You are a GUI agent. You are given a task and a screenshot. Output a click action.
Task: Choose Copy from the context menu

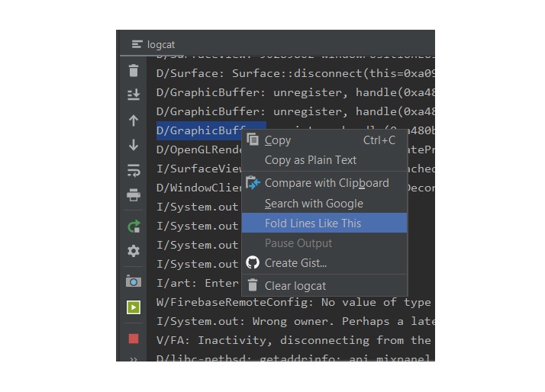[x=278, y=140]
